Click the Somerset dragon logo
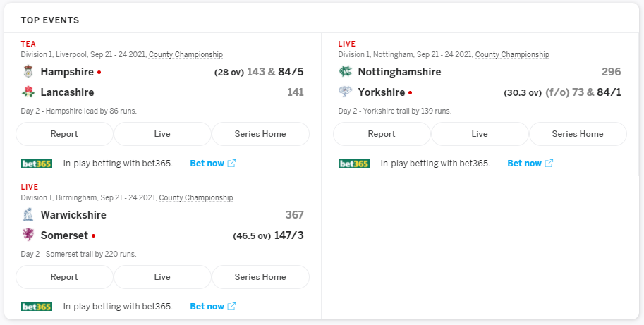644x325 pixels. point(28,235)
